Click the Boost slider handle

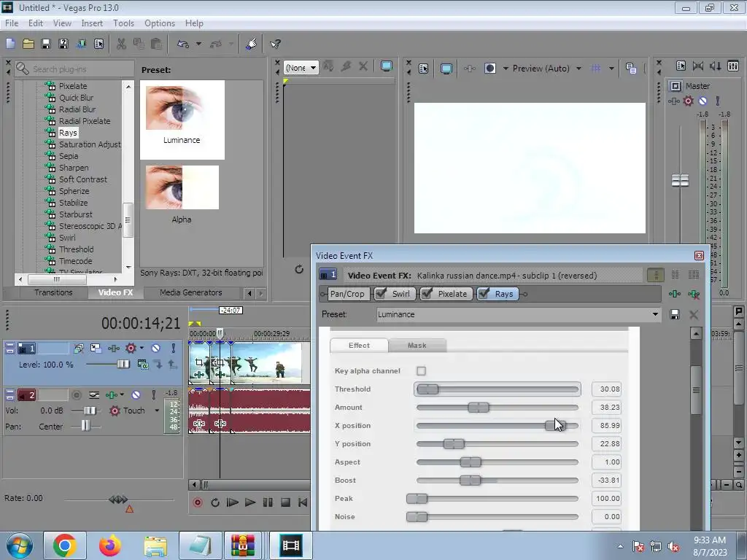tap(471, 480)
